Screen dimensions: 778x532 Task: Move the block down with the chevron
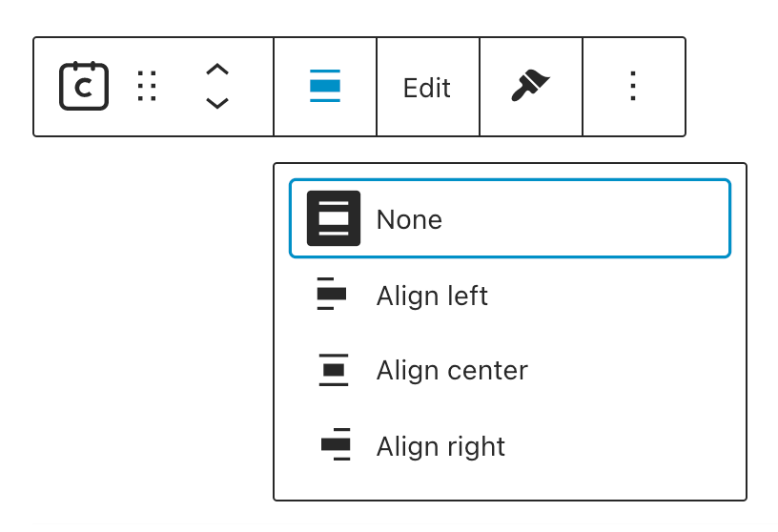coord(217,103)
